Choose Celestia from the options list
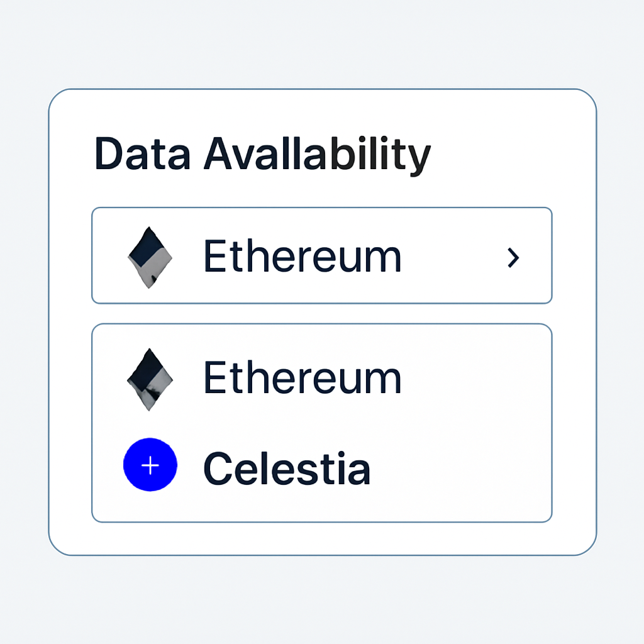The image size is (644, 644). click(x=287, y=469)
